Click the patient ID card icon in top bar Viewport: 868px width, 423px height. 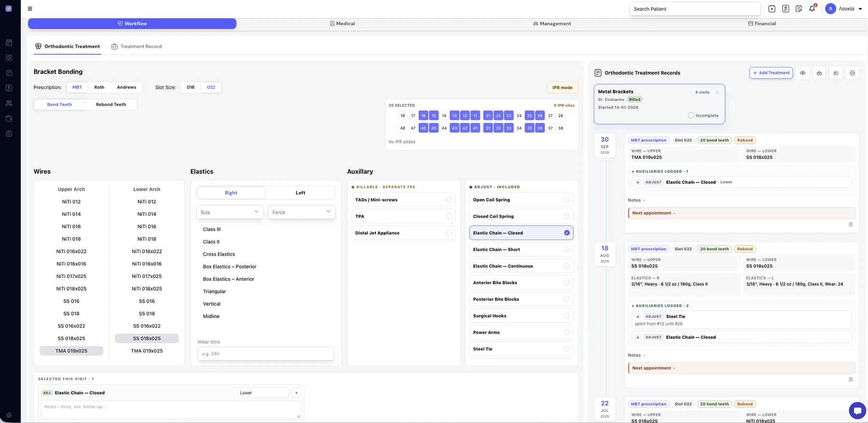click(786, 9)
